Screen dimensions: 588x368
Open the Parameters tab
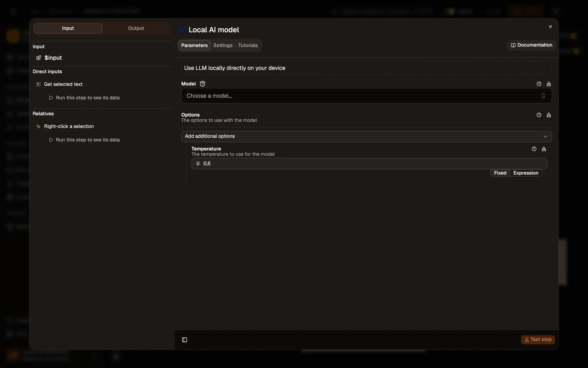tap(194, 45)
